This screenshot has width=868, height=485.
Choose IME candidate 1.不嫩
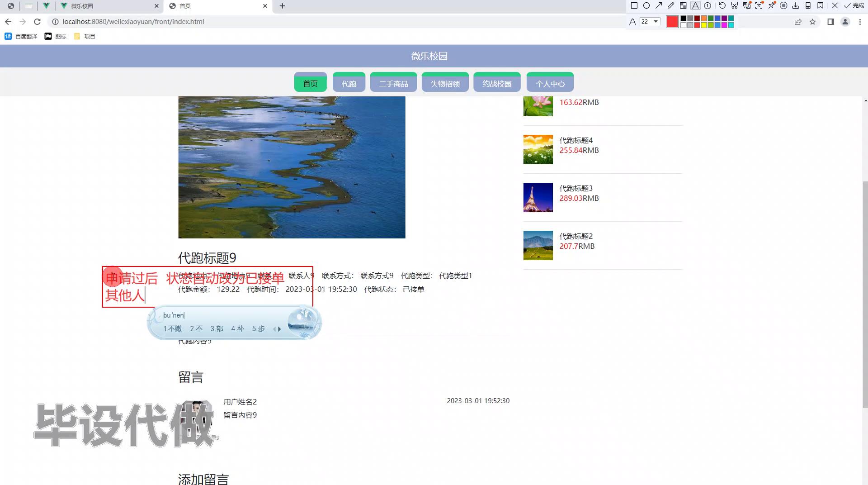coord(173,329)
